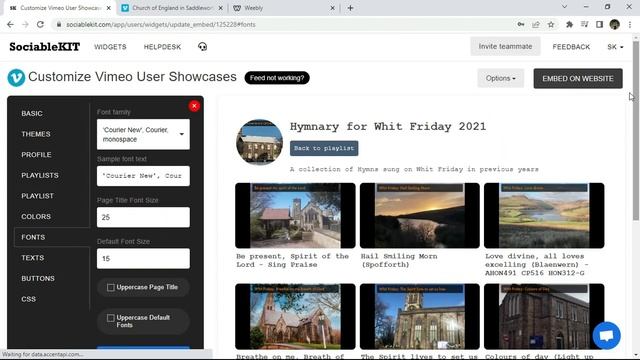The width and height of the screenshot is (640, 360).
Task: Open the PLAYLIST settings section
Action: click(38, 196)
